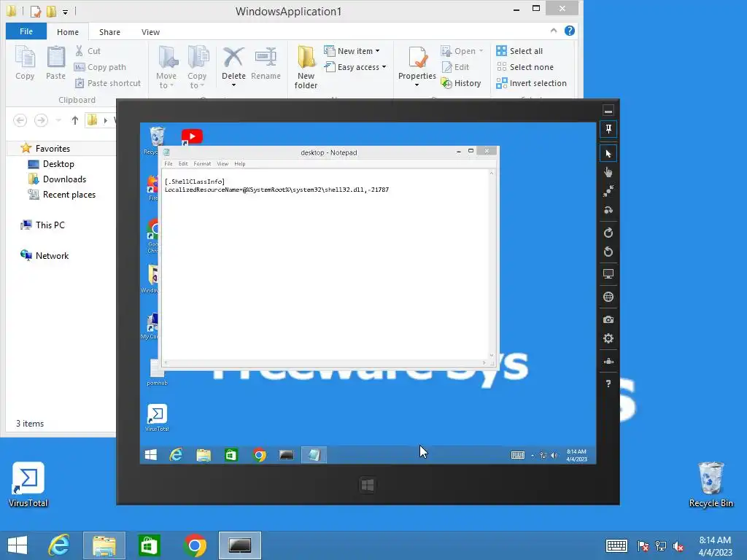The width and height of the screenshot is (747, 560).
Task: Open Recycle Bin on host desktop
Action: pyautogui.click(x=711, y=484)
